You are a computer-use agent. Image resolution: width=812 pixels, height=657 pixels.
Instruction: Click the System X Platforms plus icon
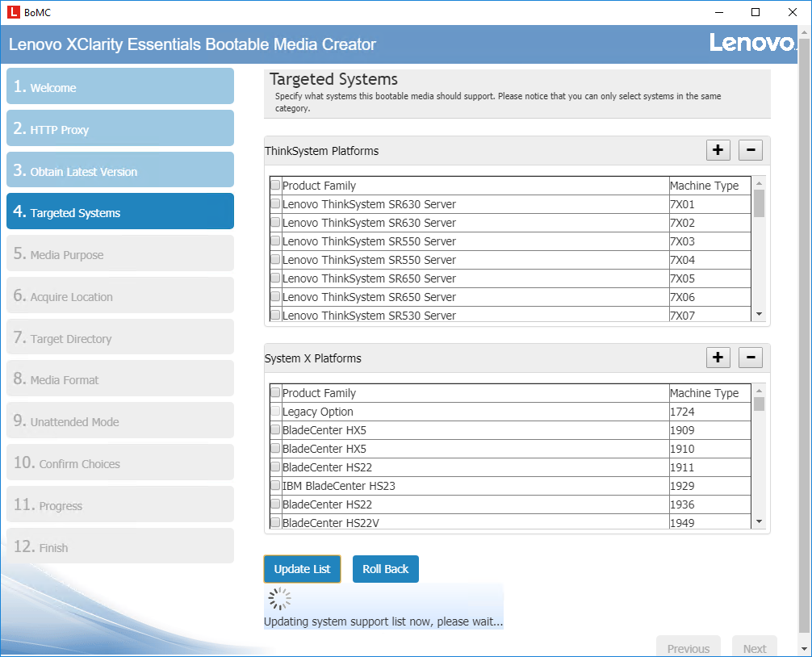[x=718, y=358]
